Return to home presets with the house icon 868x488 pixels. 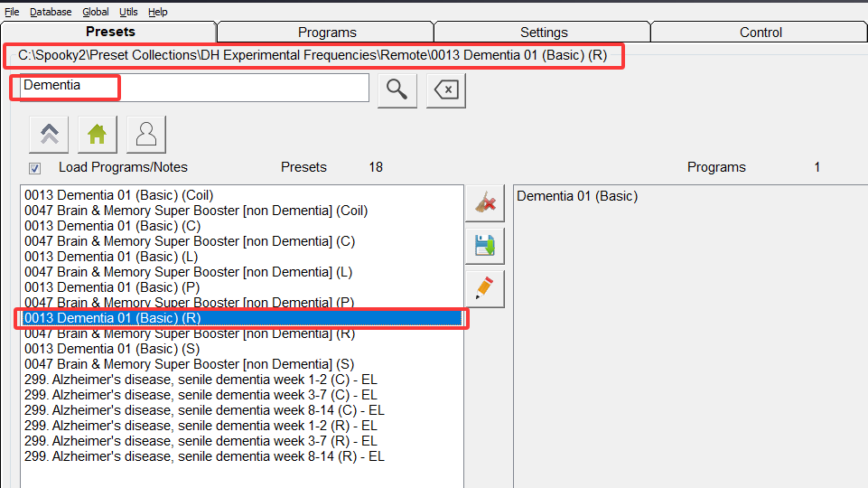97,135
